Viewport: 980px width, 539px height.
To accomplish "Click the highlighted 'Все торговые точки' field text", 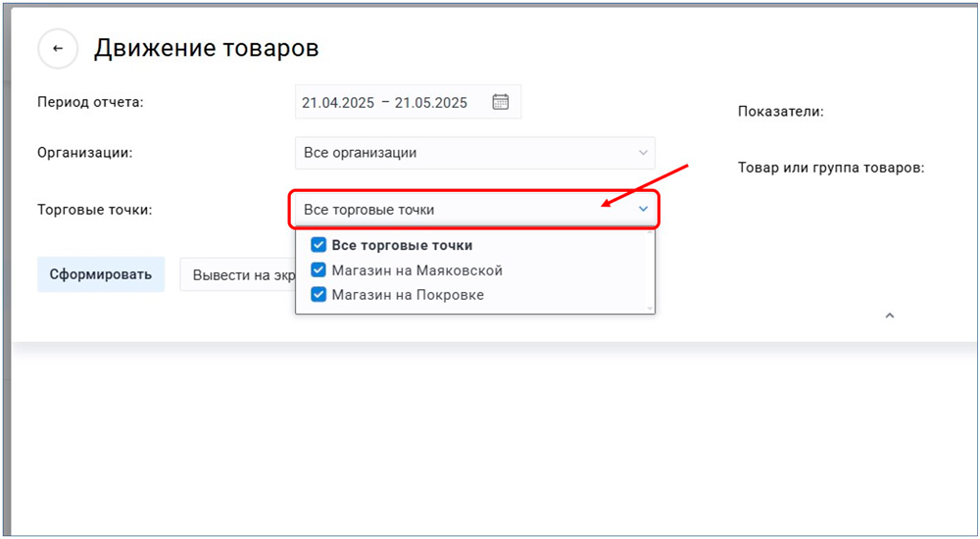I will point(369,210).
